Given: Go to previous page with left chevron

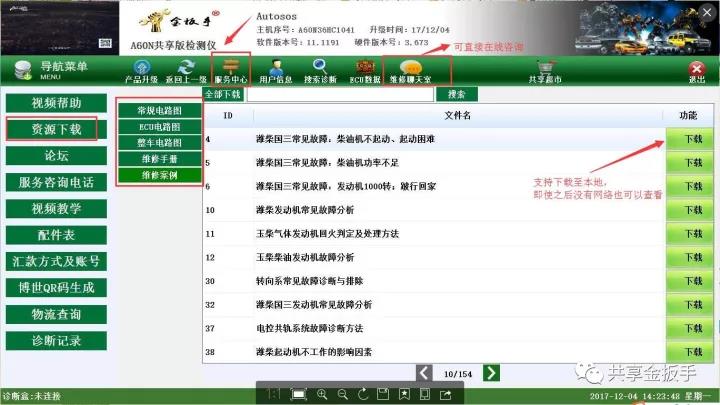Looking at the screenshot, I should [424, 373].
